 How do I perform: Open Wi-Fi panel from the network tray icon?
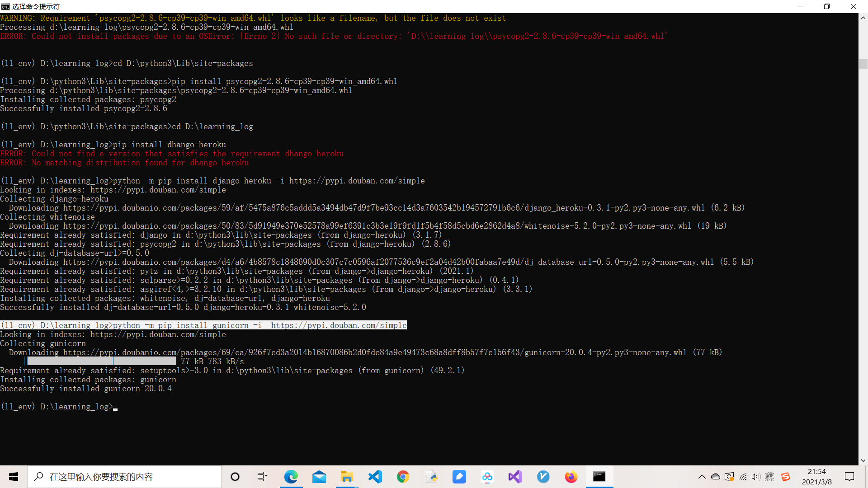coord(743,477)
